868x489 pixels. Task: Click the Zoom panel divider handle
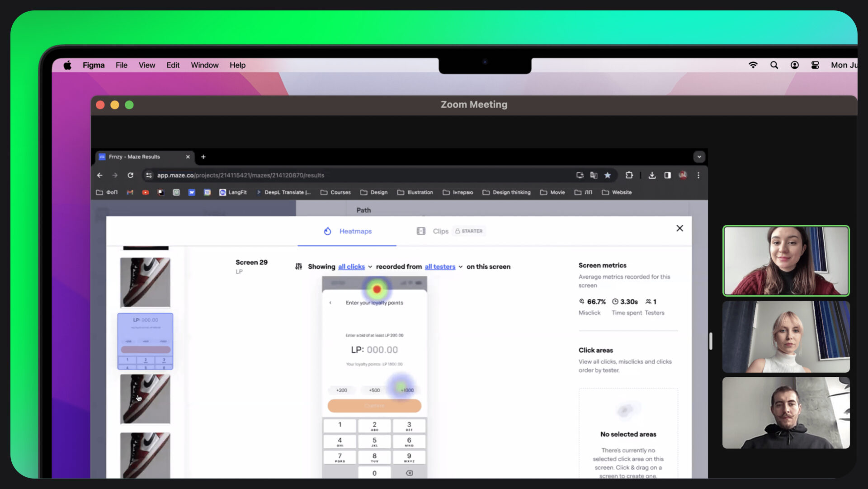tap(711, 341)
